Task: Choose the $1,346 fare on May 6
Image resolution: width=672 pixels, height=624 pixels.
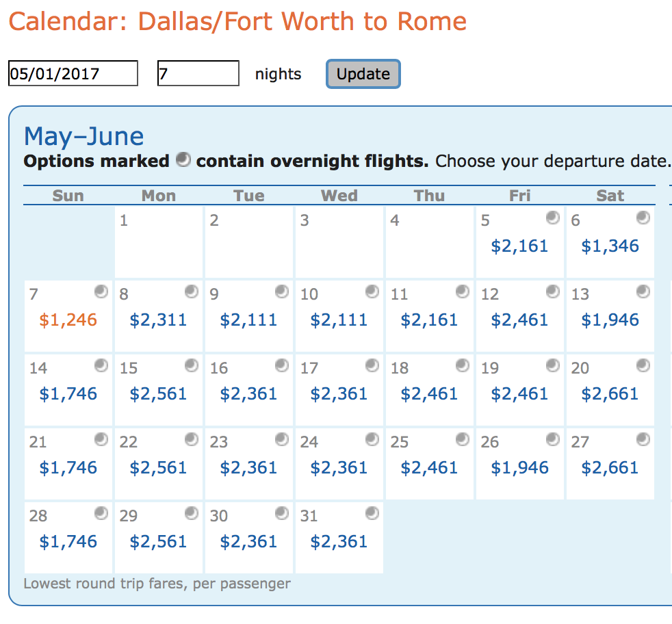Action: [x=609, y=246]
